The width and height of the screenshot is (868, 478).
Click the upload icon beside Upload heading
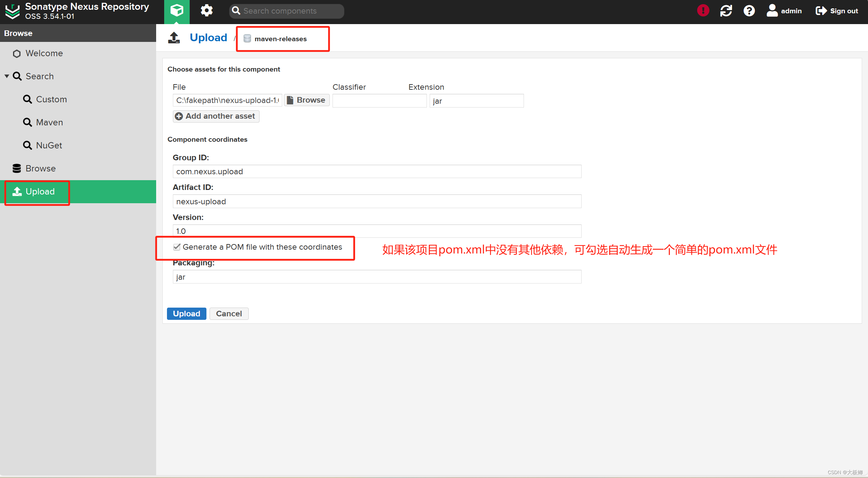174,37
